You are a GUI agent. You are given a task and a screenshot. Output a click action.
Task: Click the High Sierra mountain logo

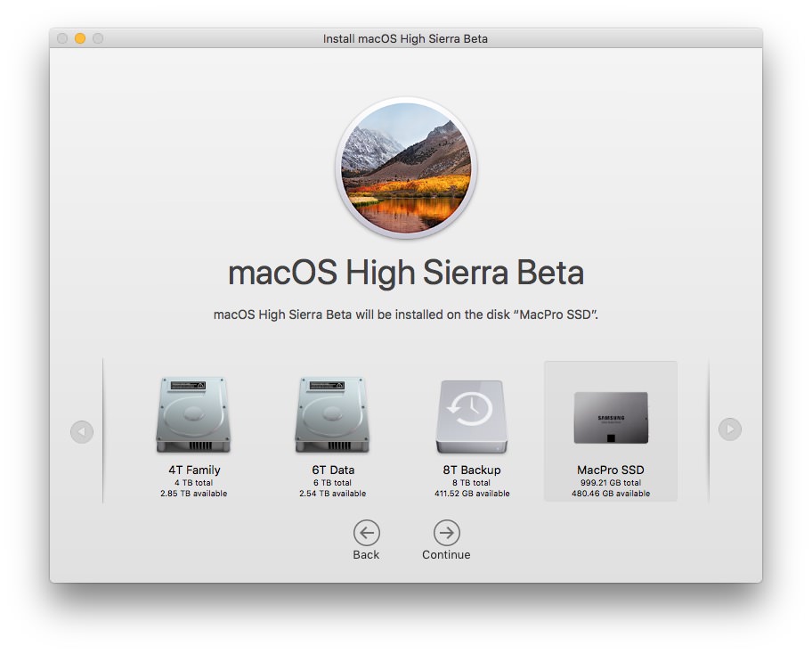click(x=406, y=168)
